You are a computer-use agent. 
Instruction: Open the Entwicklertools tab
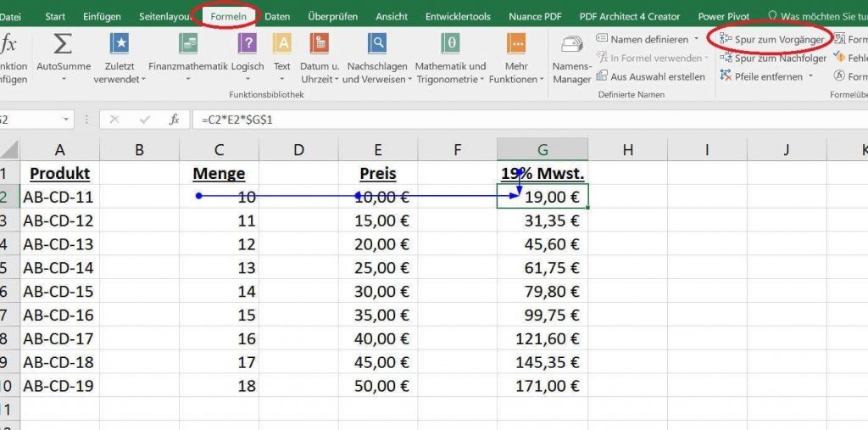pos(458,17)
